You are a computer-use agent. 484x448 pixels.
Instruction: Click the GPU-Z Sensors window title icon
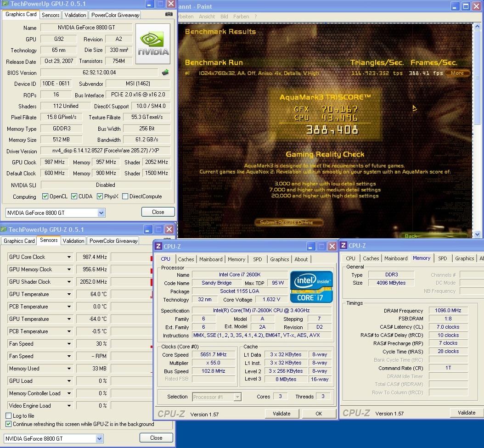coord(4,229)
